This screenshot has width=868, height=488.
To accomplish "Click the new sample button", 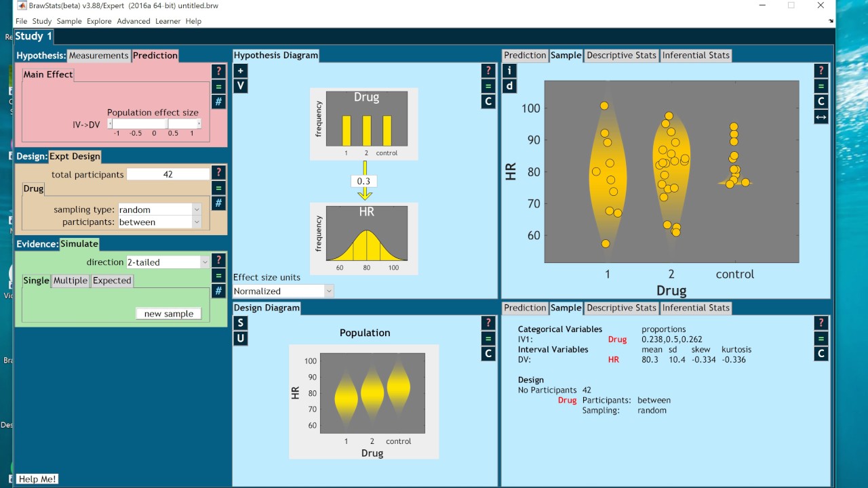I will 169,314.
